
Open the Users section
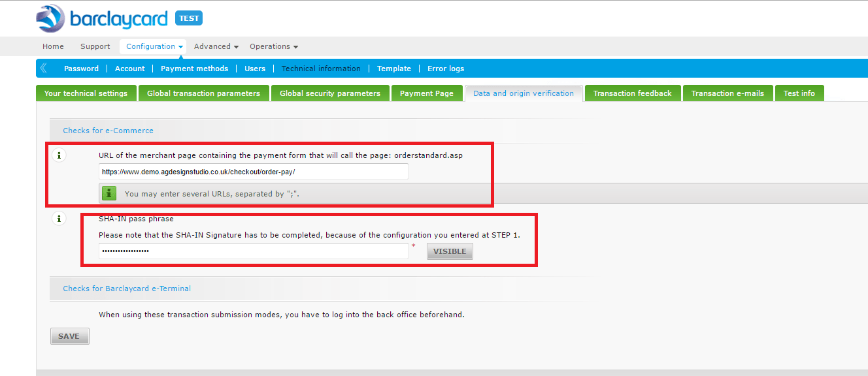point(255,69)
